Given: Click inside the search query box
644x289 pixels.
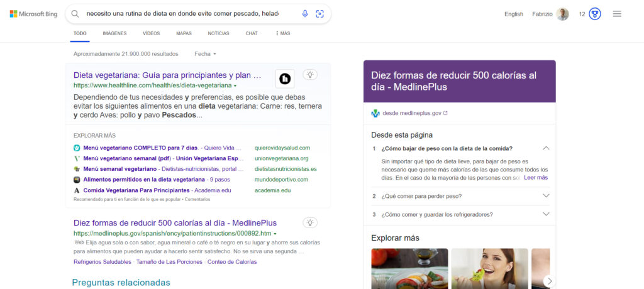Looking at the screenshot, I should click(x=182, y=14).
